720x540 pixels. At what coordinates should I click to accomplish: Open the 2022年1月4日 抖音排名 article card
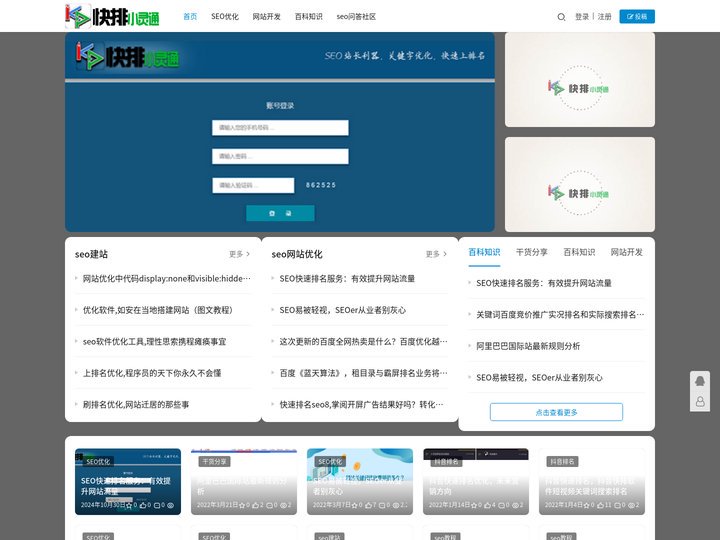point(592,481)
